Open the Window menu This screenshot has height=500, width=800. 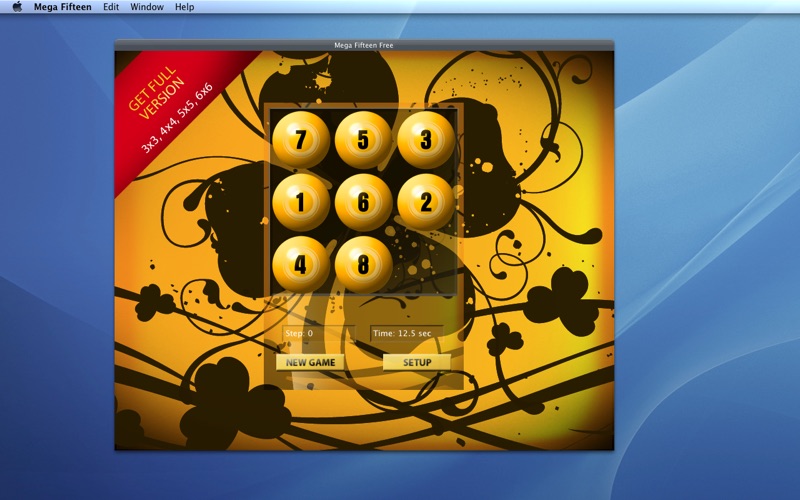click(147, 7)
